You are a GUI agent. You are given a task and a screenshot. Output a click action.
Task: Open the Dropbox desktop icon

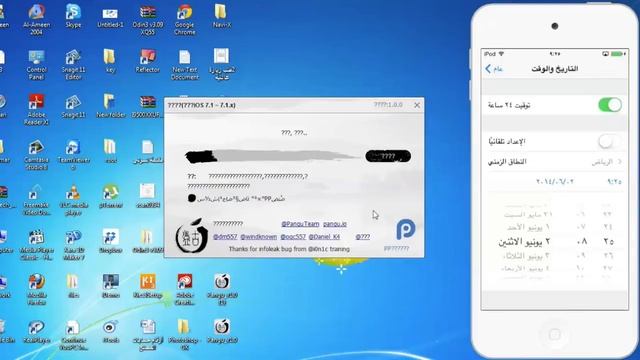point(111,242)
